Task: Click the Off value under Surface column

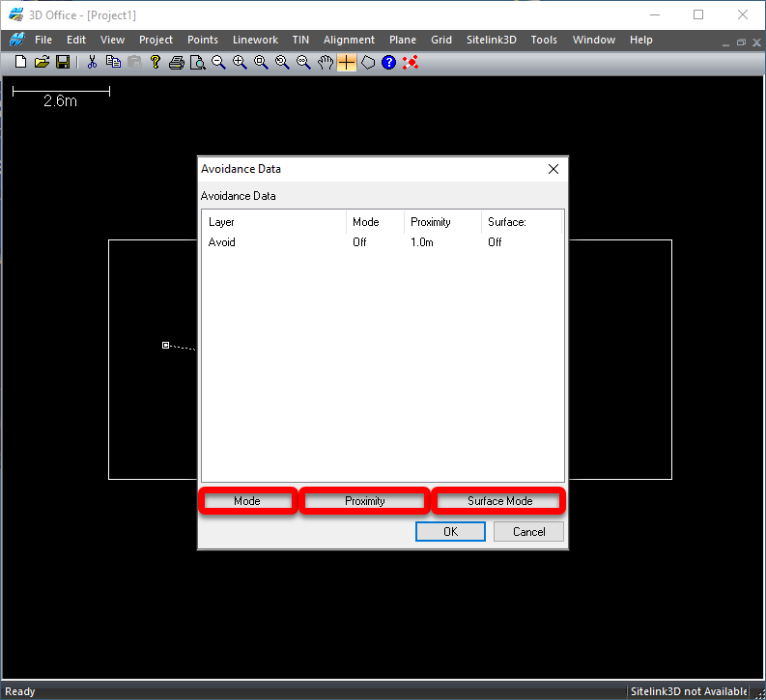Action: (x=495, y=242)
